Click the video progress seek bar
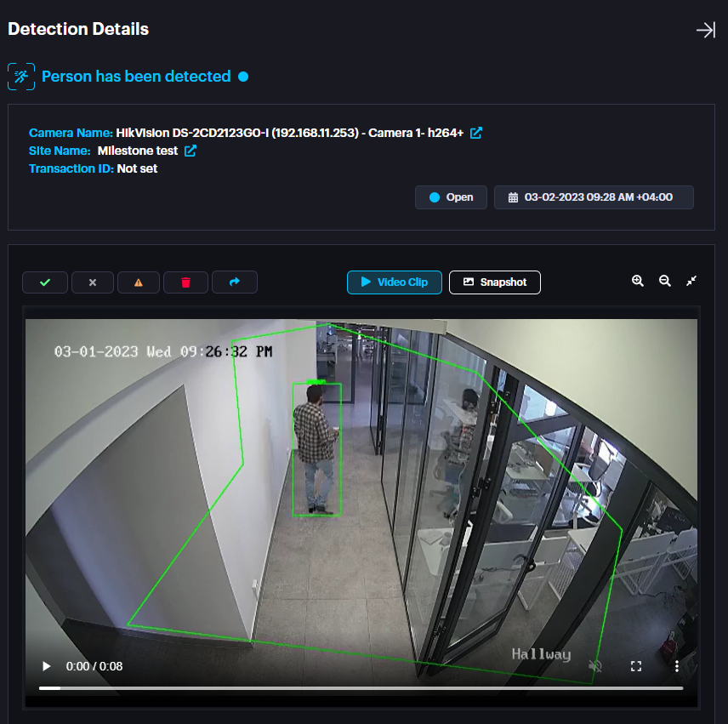728x724 pixels. (x=361, y=687)
